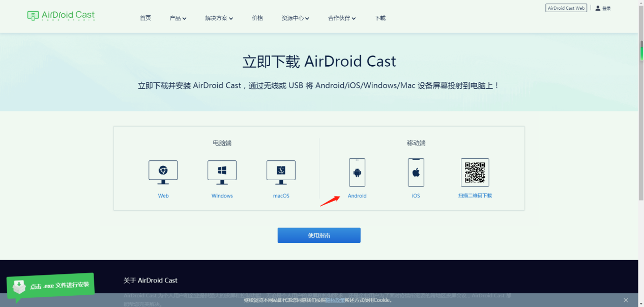
Task: Click the Web text link
Action: [x=163, y=196]
